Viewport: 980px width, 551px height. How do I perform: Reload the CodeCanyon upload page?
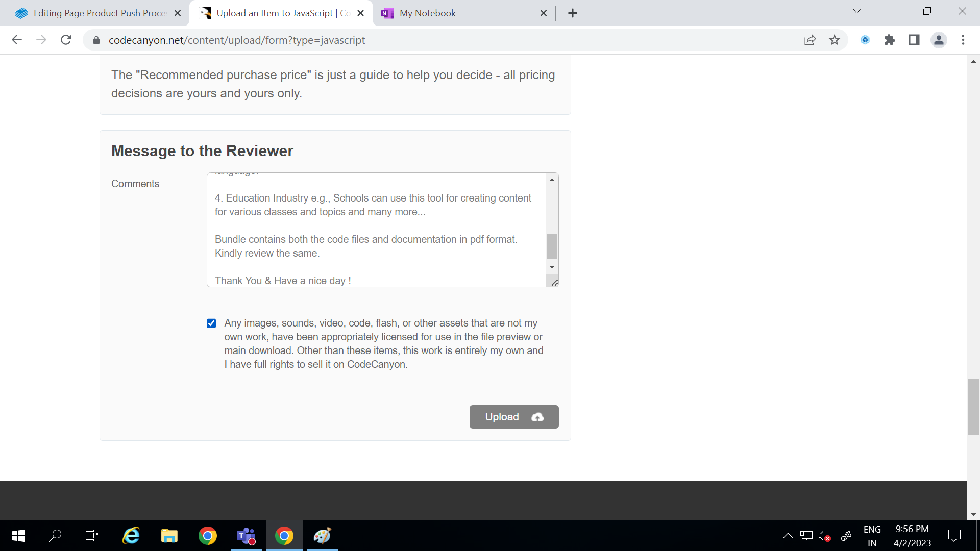point(66,40)
